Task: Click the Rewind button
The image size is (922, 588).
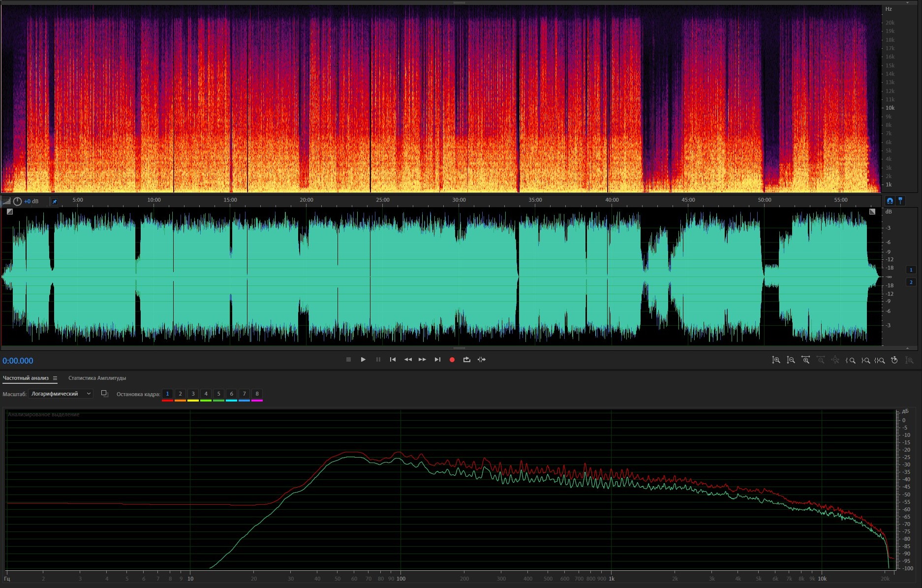Action: (408, 360)
